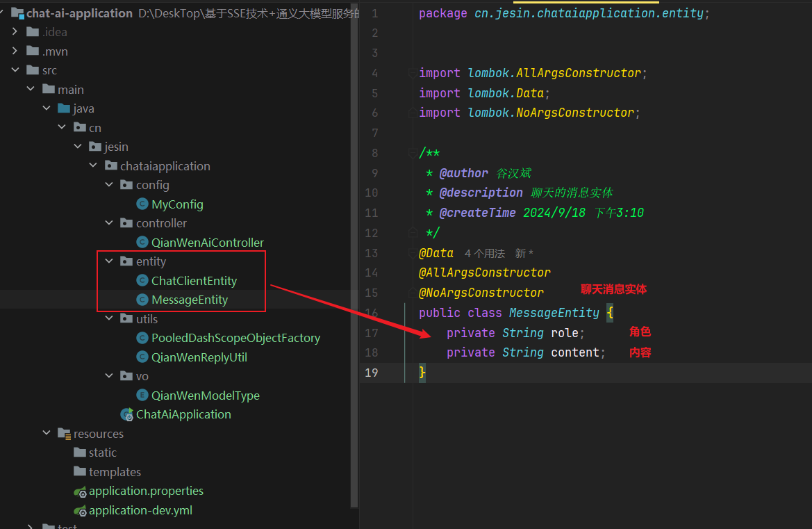
Task: Expand the .mvn folder
Action: click(15, 51)
